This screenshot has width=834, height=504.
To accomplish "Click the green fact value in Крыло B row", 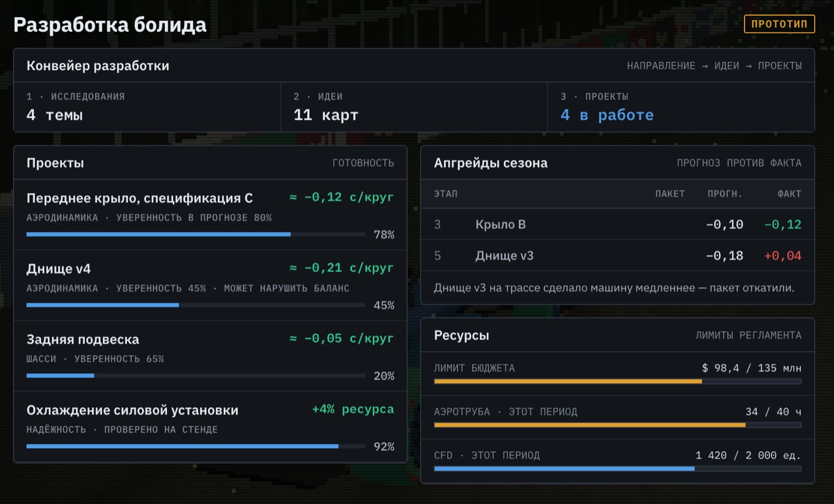I will point(782,224).
